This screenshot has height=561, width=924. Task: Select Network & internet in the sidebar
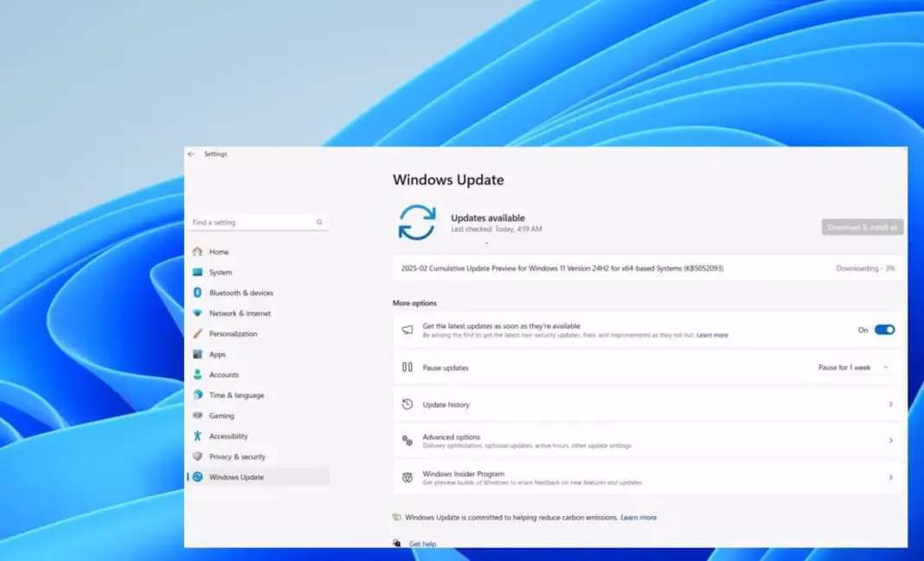pyautogui.click(x=242, y=313)
